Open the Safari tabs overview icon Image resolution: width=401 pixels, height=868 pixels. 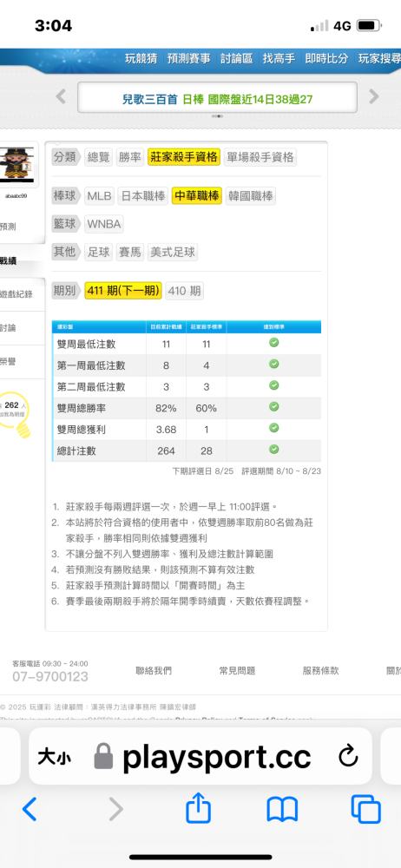[366, 809]
